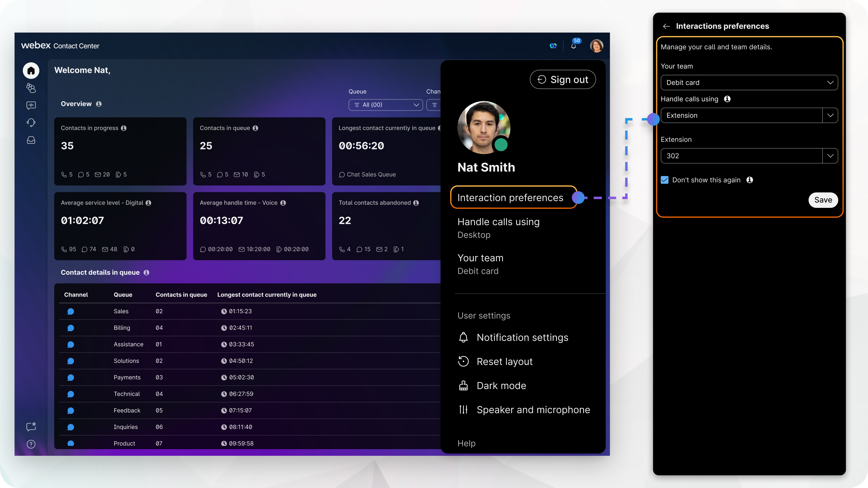Select Interaction preferences in the profile menu

pyautogui.click(x=510, y=198)
